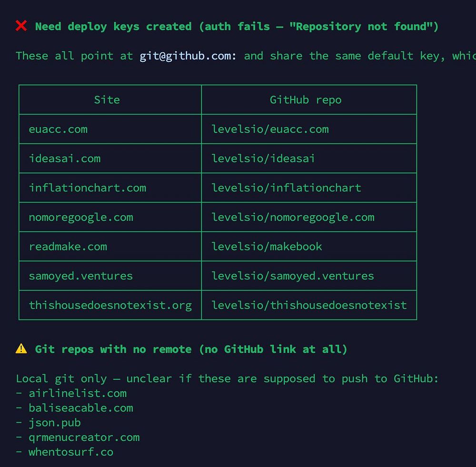
Task: Click the git@github.com: highlighted text
Action: 188,56
